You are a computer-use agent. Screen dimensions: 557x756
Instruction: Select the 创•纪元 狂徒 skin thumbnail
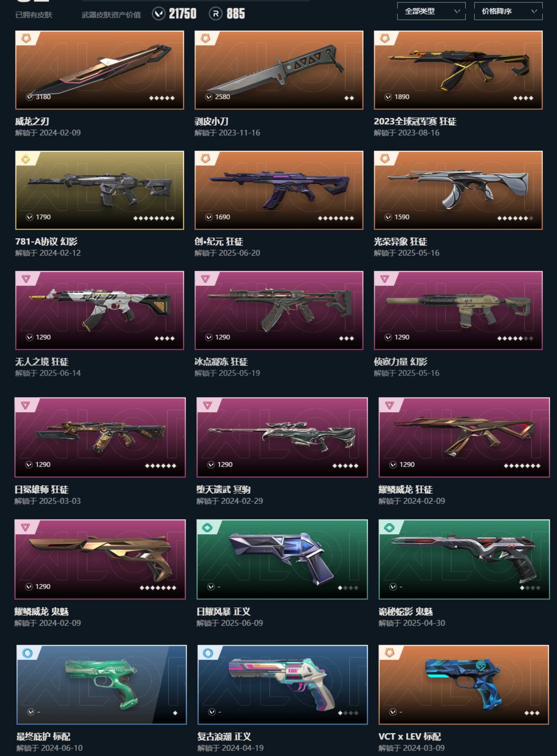pyautogui.click(x=279, y=190)
